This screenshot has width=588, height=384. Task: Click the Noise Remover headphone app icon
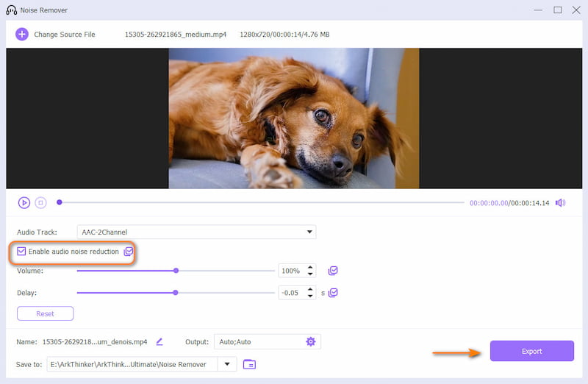tap(11, 10)
